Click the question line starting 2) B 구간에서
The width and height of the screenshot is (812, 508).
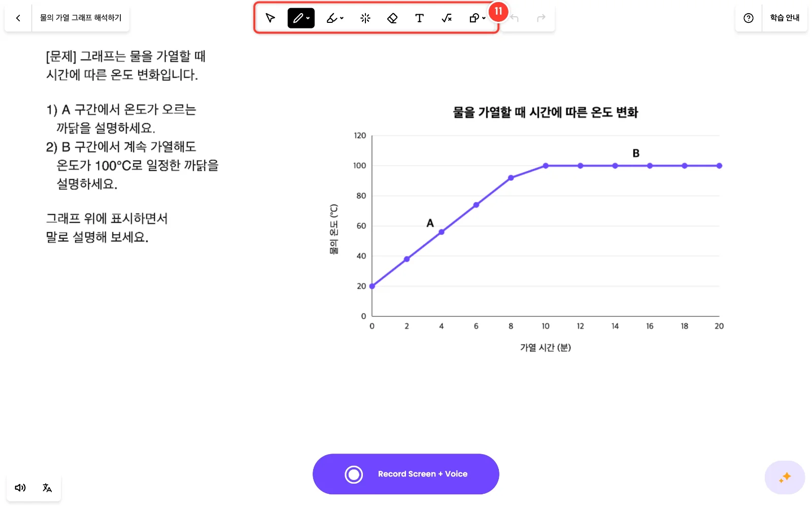[121, 147]
